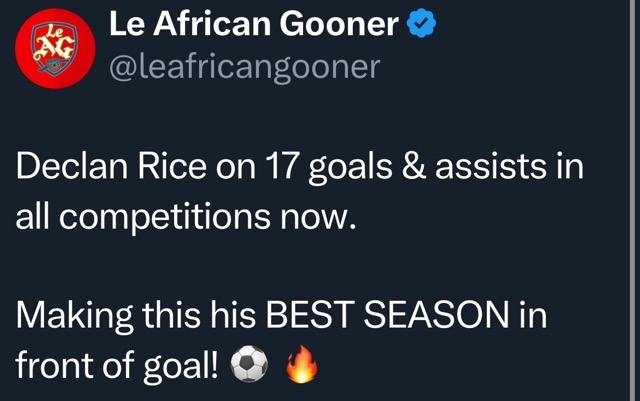Screen dimensions: 640x401
Task: Click the ampersand between goals and assists
Action: (419, 166)
